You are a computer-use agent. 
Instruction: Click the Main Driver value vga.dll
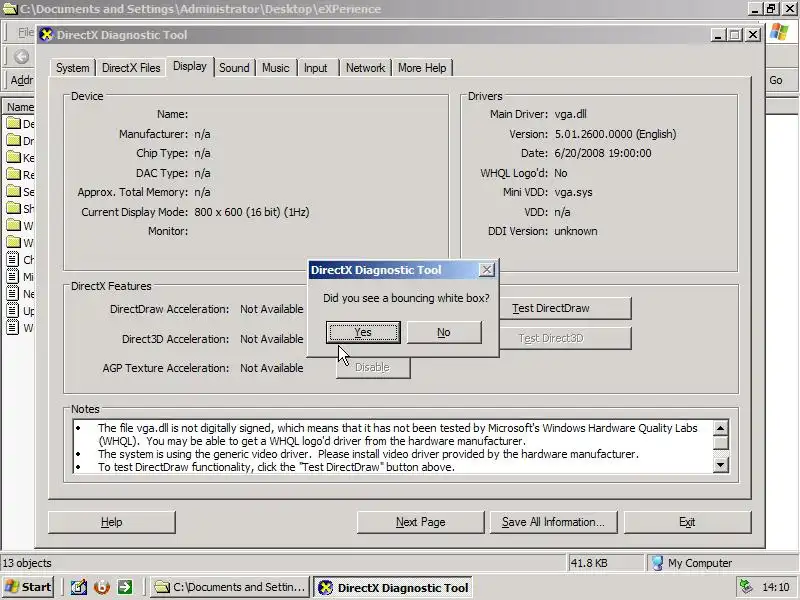pos(570,114)
